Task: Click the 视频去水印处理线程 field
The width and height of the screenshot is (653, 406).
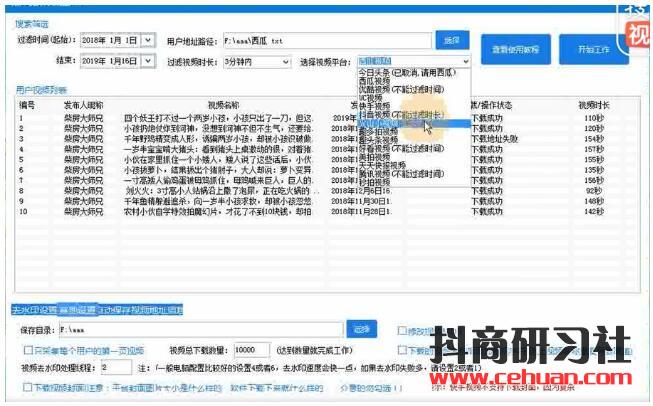Action: coord(116,368)
